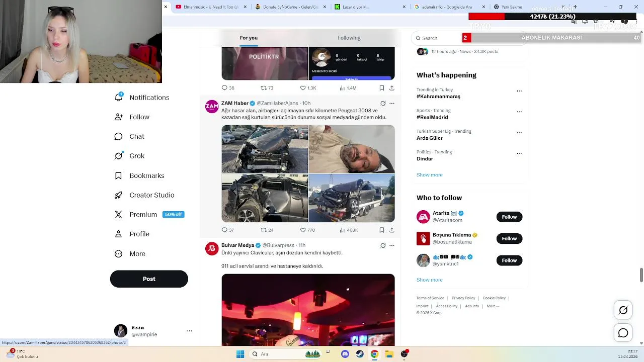Click the Post button
This screenshot has width=644, height=362.
pyautogui.click(x=149, y=279)
